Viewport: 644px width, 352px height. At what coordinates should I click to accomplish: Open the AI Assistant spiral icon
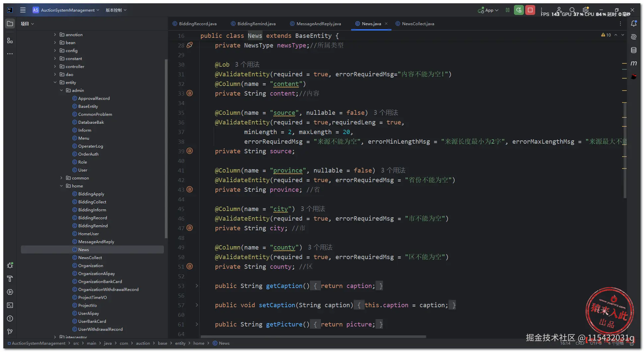pyautogui.click(x=634, y=37)
